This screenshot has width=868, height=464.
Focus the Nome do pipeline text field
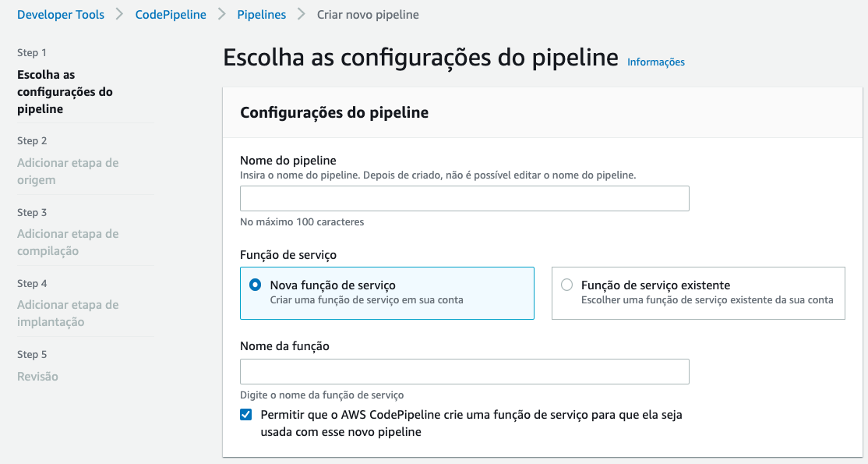coord(464,199)
